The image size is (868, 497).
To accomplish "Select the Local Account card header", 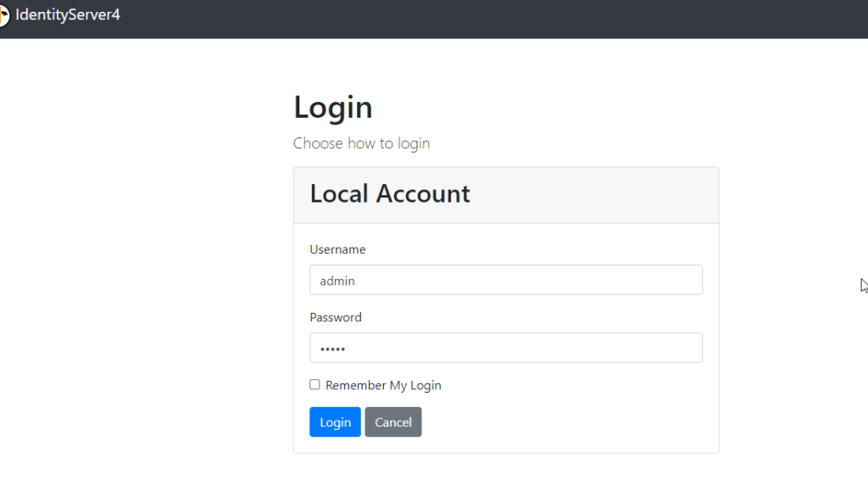I will pos(506,196).
